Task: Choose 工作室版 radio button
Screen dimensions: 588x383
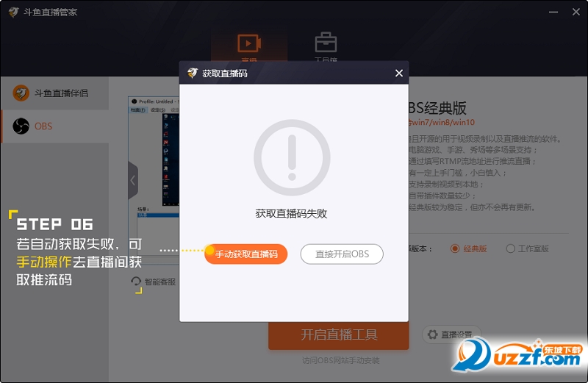Action: (x=510, y=248)
